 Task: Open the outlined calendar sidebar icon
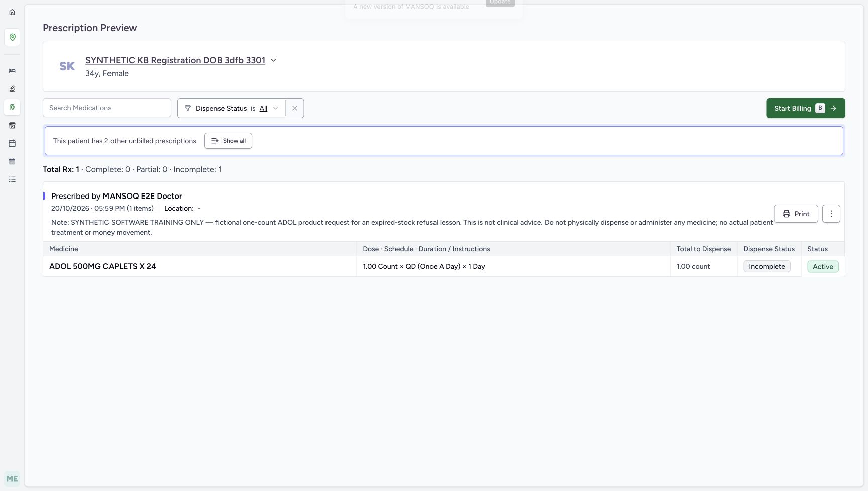12,143
